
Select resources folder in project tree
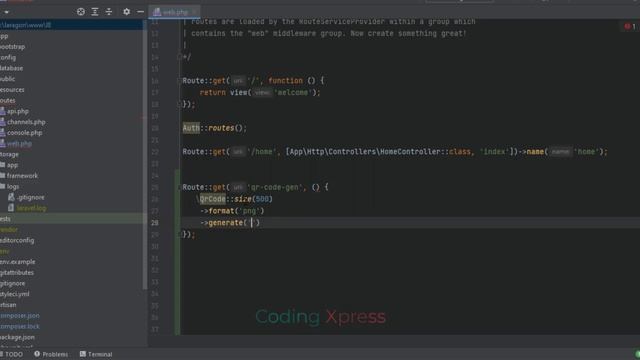click(x=12, y=89)
